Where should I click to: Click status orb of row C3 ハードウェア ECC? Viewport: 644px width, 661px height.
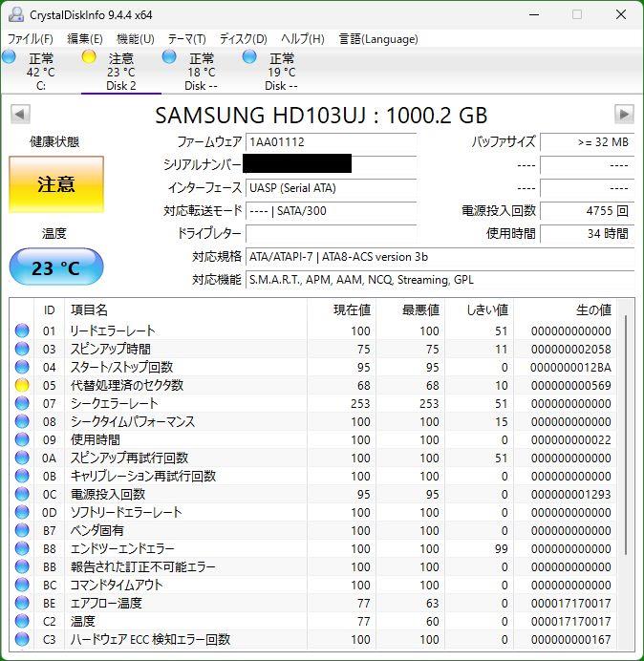click(22, 639)
